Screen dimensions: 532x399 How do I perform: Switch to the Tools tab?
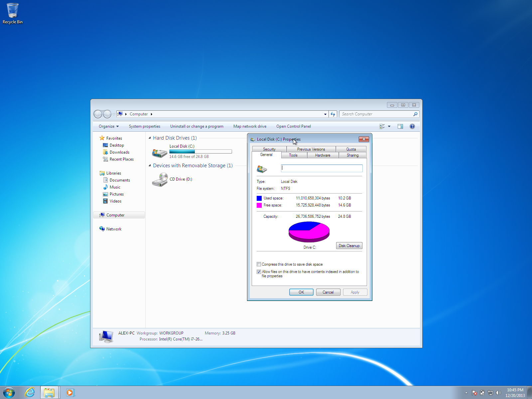(x=293, y=155)
